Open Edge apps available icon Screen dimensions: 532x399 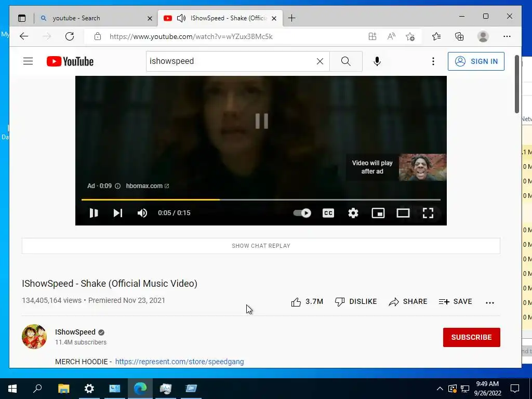372,36
